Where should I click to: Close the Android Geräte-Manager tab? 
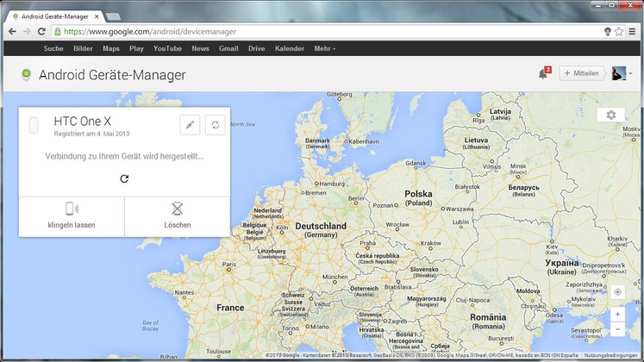pyautogui.click(x=97, y=17)
